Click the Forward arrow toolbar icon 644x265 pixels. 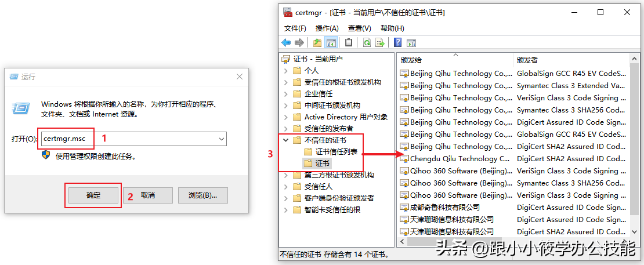[299, 42]
